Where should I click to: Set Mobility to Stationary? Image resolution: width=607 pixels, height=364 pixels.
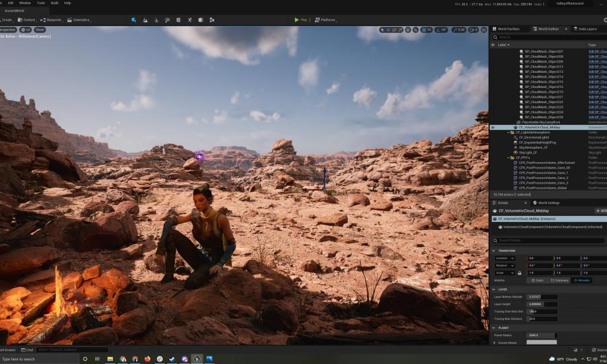point(560,280)
